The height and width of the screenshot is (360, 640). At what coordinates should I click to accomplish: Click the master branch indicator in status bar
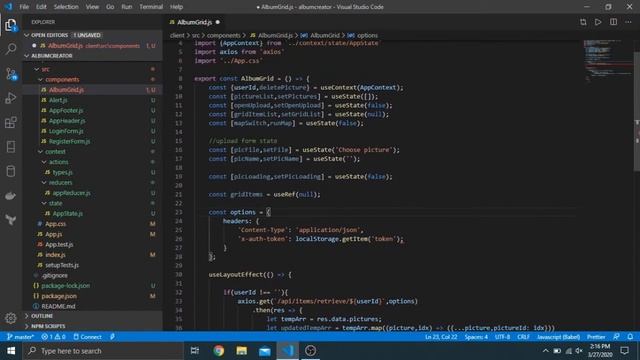20,337
